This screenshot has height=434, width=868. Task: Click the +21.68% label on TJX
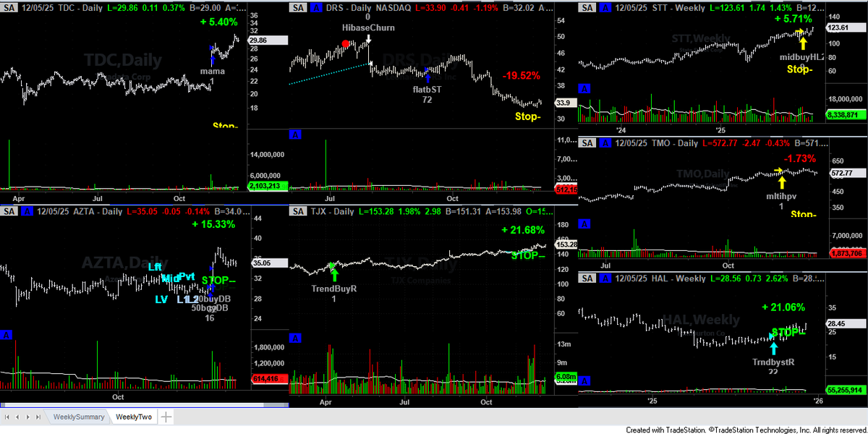pos(522,229)
